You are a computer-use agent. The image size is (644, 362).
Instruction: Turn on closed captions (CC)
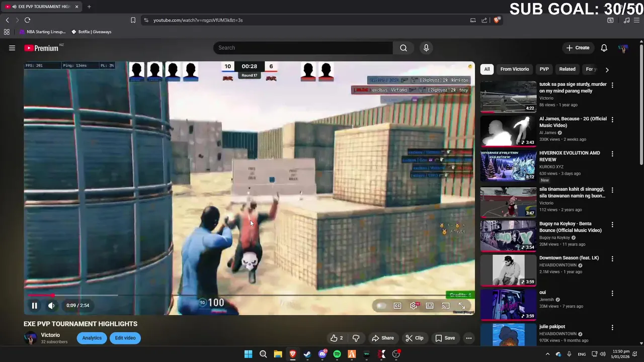(397, 306)
